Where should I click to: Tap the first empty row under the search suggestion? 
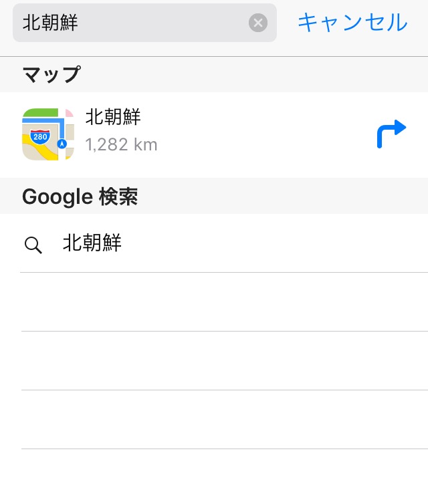(225, 302)
